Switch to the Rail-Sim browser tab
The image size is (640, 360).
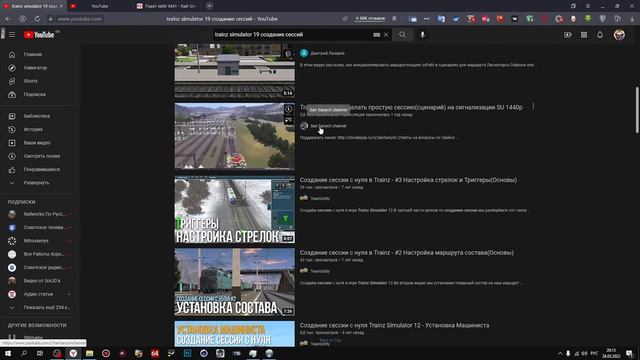(167, 6)
